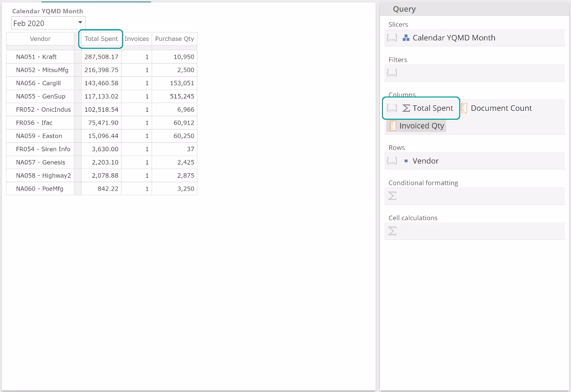
Task: Select the Vendor item in Rows
Action: [425, 161]
